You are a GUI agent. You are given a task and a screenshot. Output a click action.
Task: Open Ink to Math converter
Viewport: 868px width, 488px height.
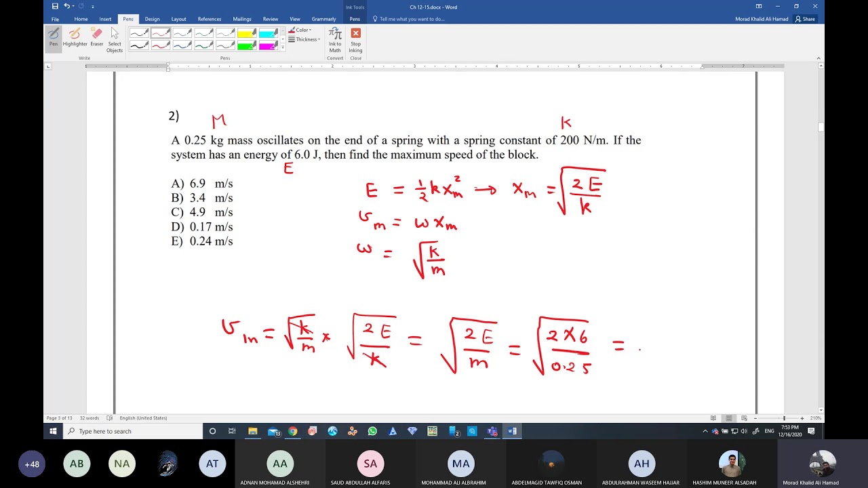point(335,40)
